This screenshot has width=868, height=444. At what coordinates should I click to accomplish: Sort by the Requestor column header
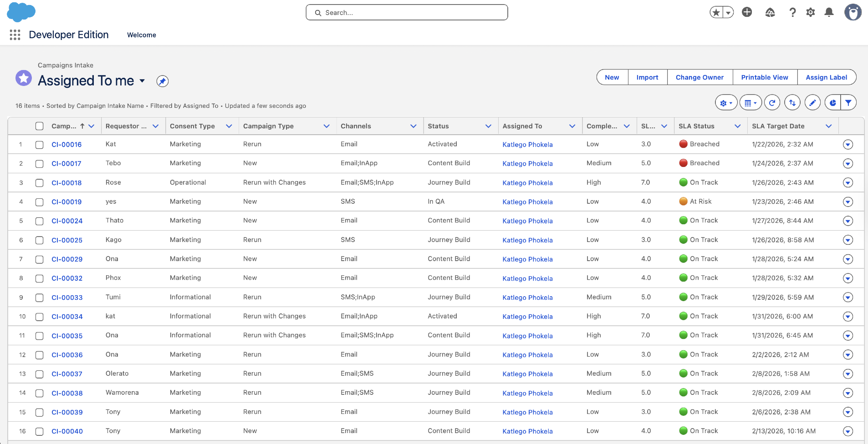[x=126, y=126]
